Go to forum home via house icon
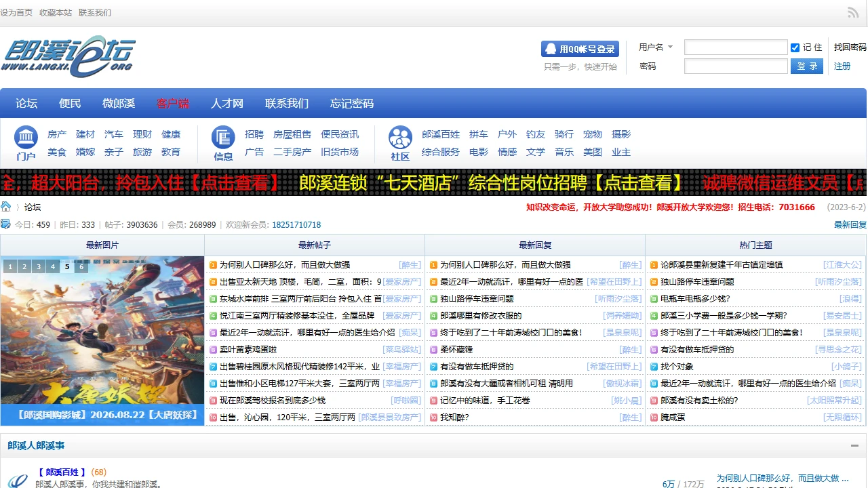Screen dimensions: 868x488 pos(6,207)
